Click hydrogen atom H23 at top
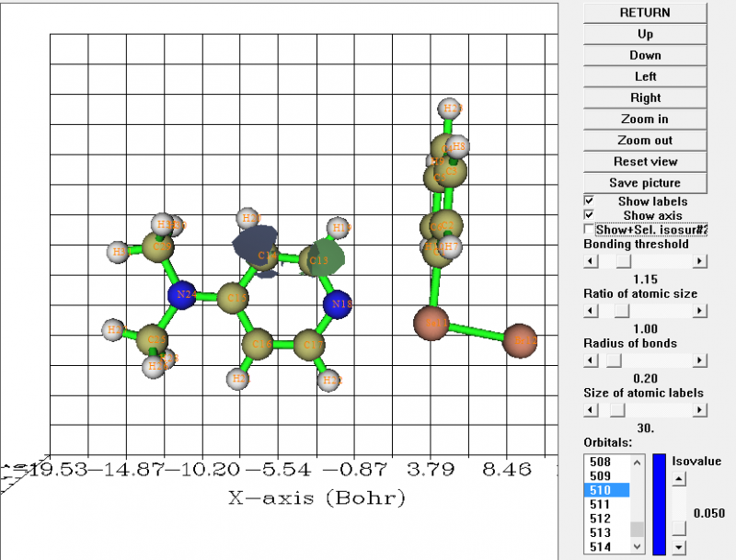 click(x=450, y=109)
